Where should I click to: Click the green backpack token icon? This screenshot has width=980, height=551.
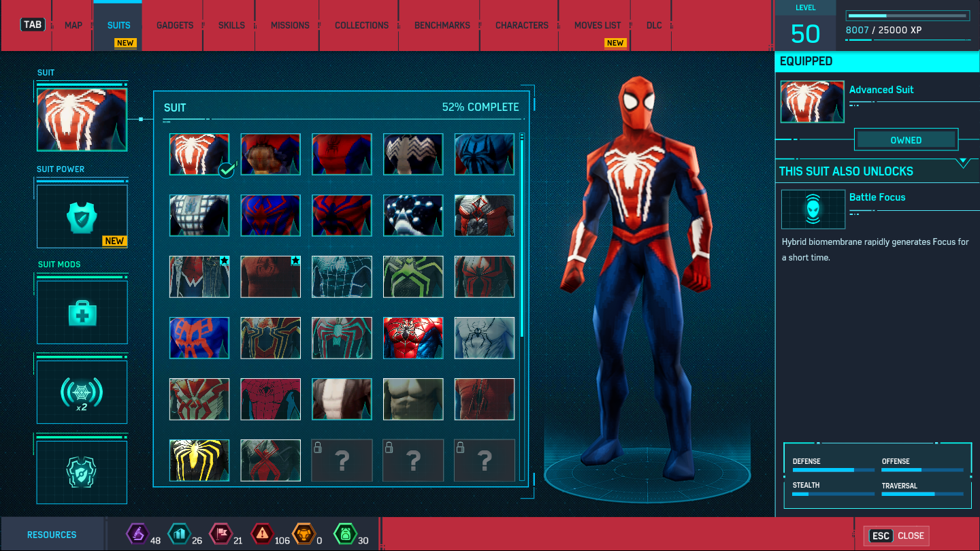coord(345,534)
